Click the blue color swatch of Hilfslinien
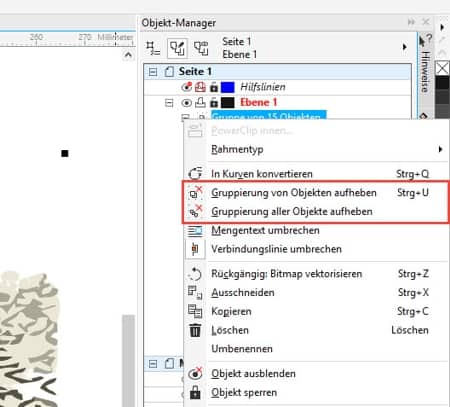Image resolution: width=450 pixels, height=407 pixels. pos(228,87)
